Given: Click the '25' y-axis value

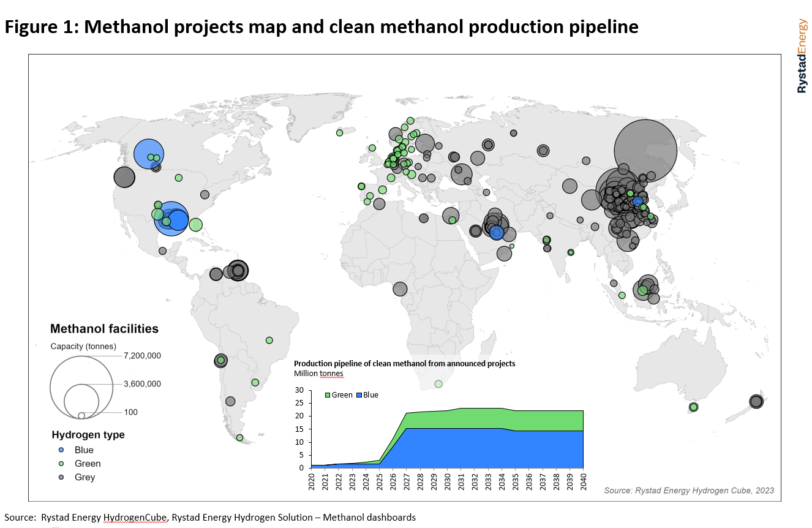Looking at the screenshot, I should tap(299, 403).
